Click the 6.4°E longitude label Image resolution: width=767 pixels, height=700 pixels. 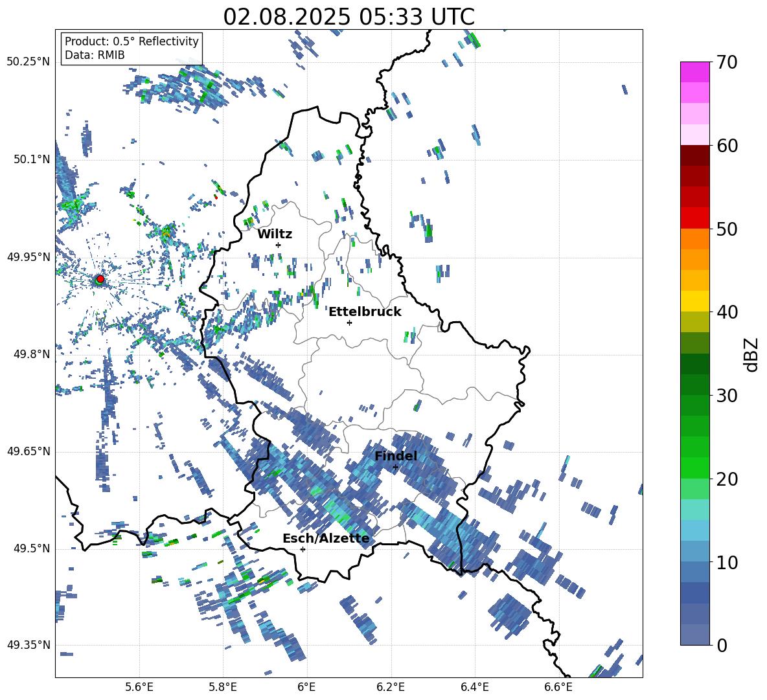coord(474,687)
